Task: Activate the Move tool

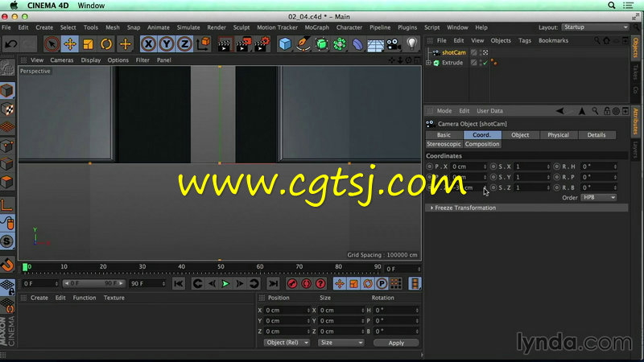Action: click(x=70, y=44)
